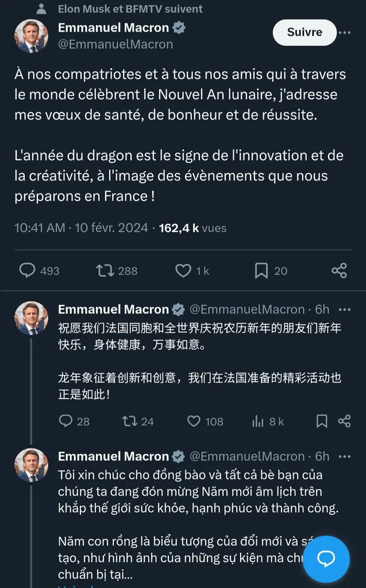Share the main tweet
Viewport: 366px width, 588px height.
click(340, 270)
